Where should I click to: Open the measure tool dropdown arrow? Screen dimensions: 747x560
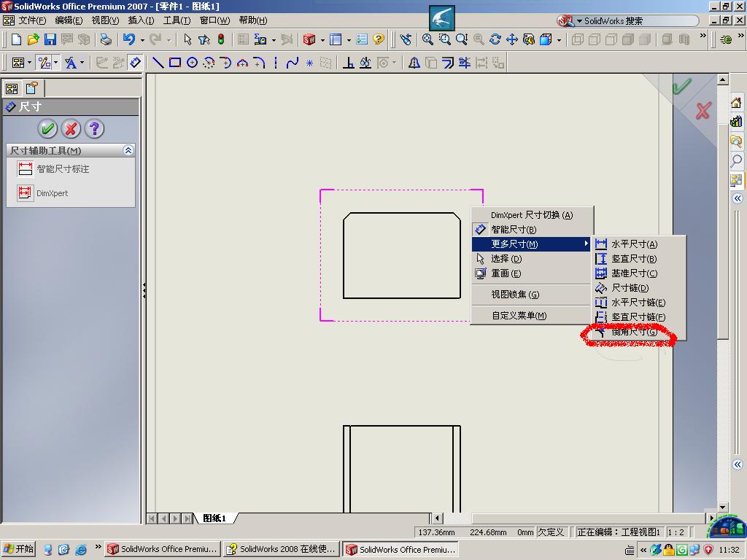[x=274, y=40]
